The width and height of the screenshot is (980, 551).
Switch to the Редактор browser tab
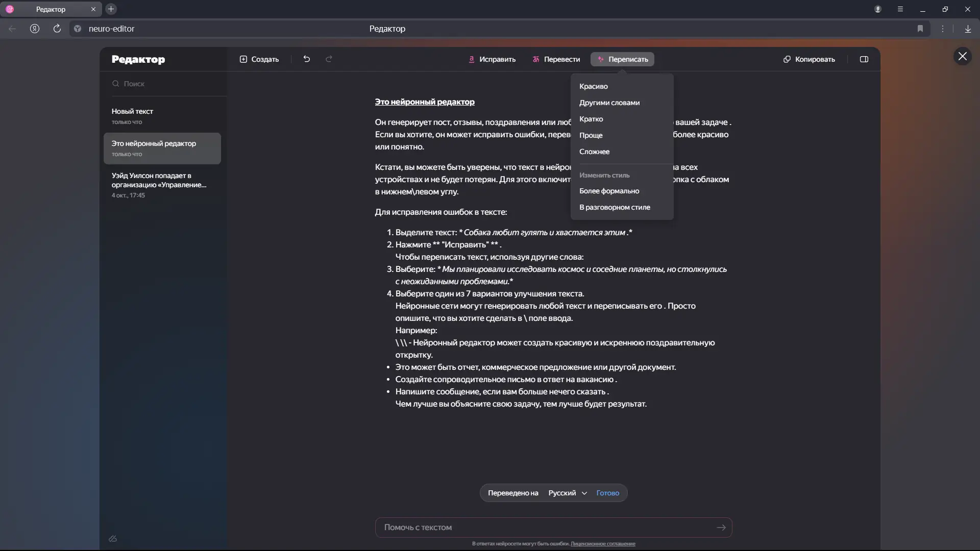coord(51,9)
